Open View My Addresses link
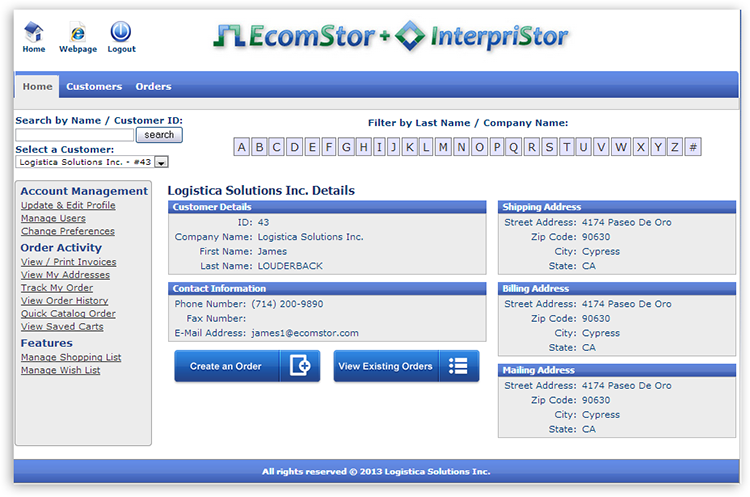Screen dimensions: 750x497 (65, 275)
